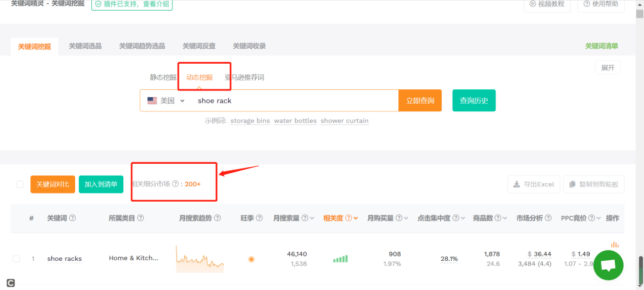Open the 使用帮助 help page

(601, 4)
